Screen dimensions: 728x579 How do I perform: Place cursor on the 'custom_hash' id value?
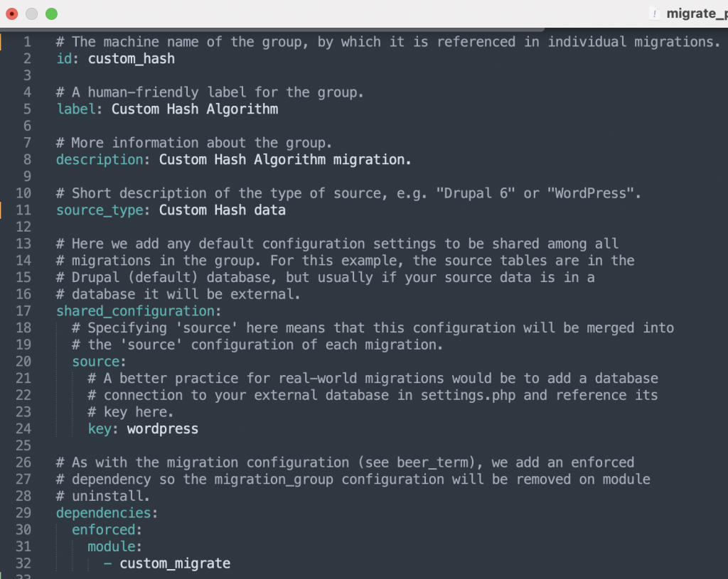point(132,59)
